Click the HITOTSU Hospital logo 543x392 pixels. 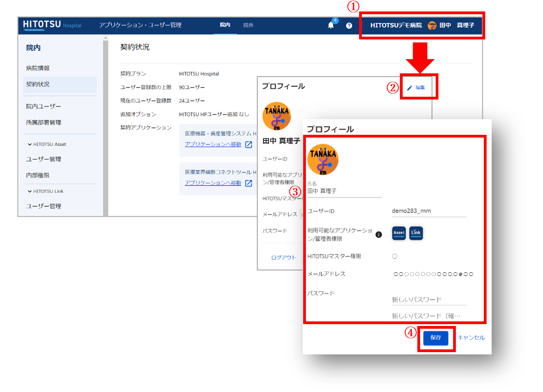tap(52, 25)
